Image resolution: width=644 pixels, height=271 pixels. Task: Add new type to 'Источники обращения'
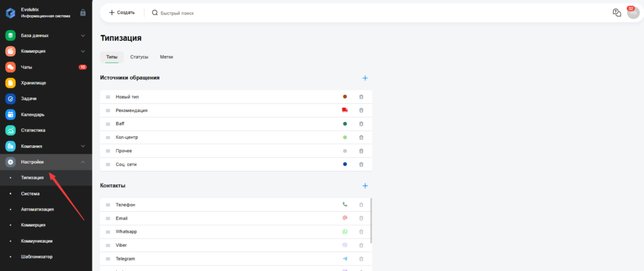click(x=365, y=78)
